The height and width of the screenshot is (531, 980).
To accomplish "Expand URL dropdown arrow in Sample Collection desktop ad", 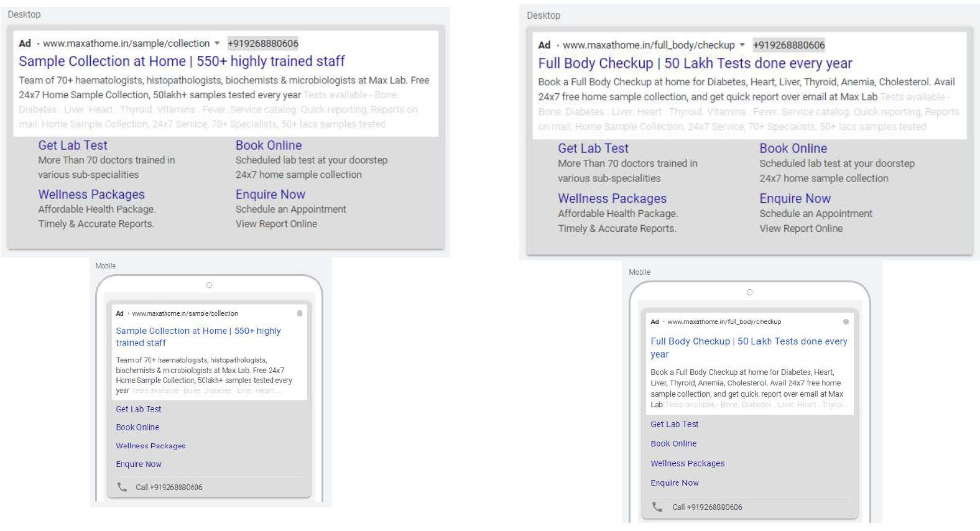I will (x=217, y=44).
